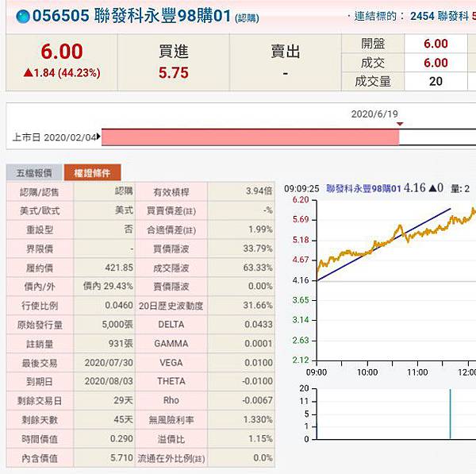The width and height of the screenshot is (476, 474).
Task: Click the pink listing-period progress bar
Action: coord(250,137)
